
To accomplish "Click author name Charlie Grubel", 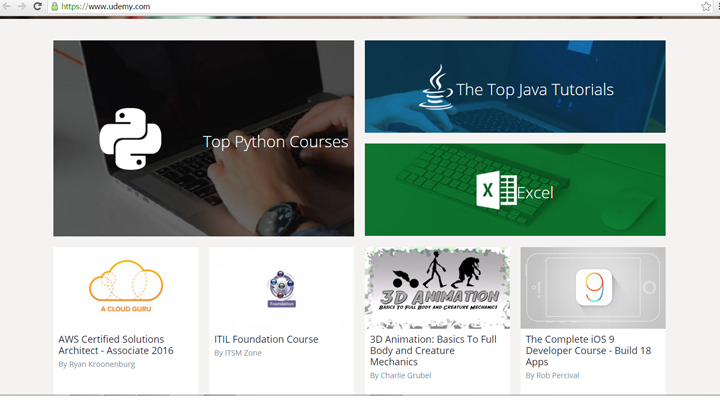I will click(x=405, y=375).
